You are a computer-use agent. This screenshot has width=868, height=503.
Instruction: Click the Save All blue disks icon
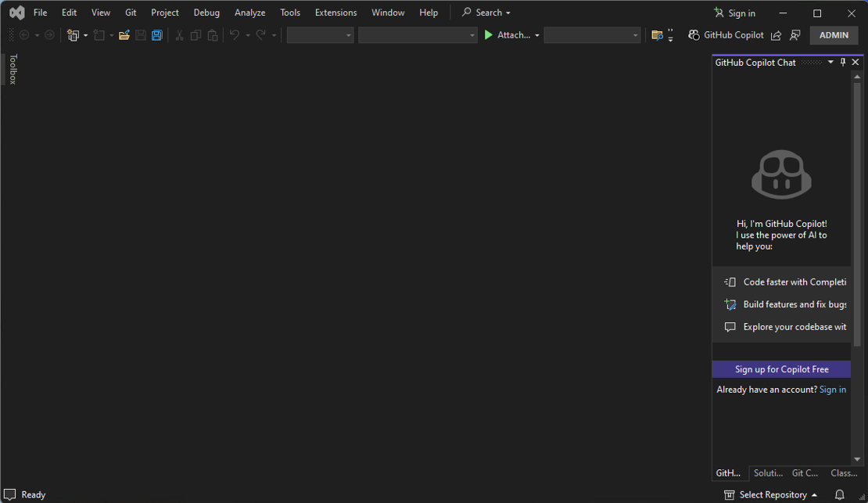coord(157,35)
